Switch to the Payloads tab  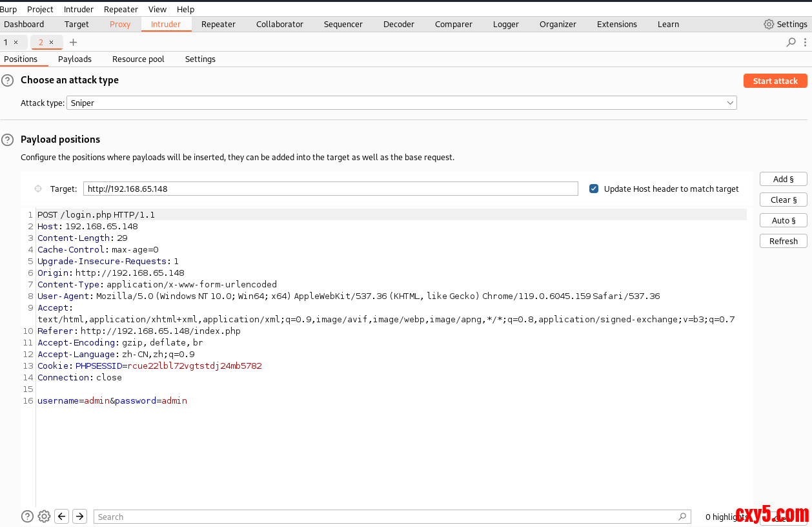75,59
